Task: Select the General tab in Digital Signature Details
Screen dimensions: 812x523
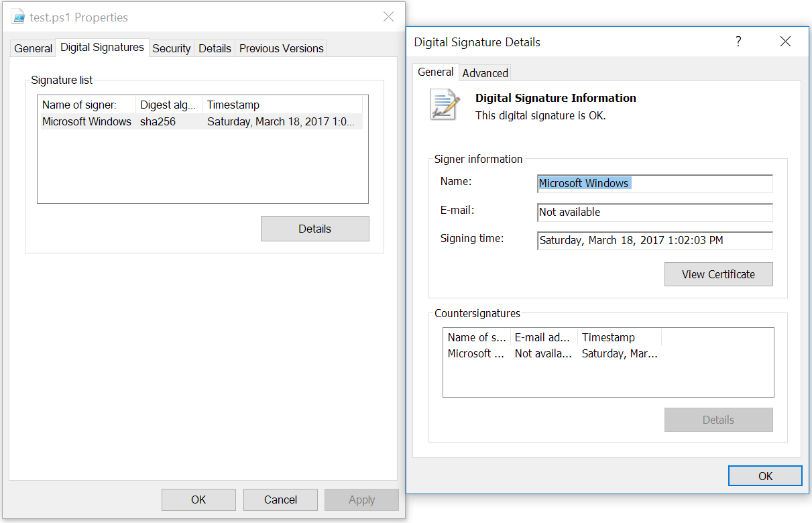Action: click(x=436, y=72)
